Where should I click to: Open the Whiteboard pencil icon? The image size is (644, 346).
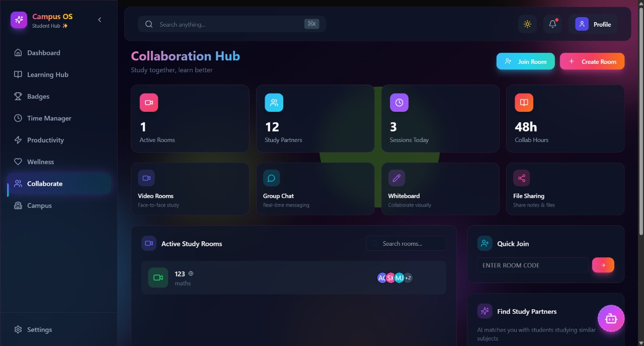point(396,178)
